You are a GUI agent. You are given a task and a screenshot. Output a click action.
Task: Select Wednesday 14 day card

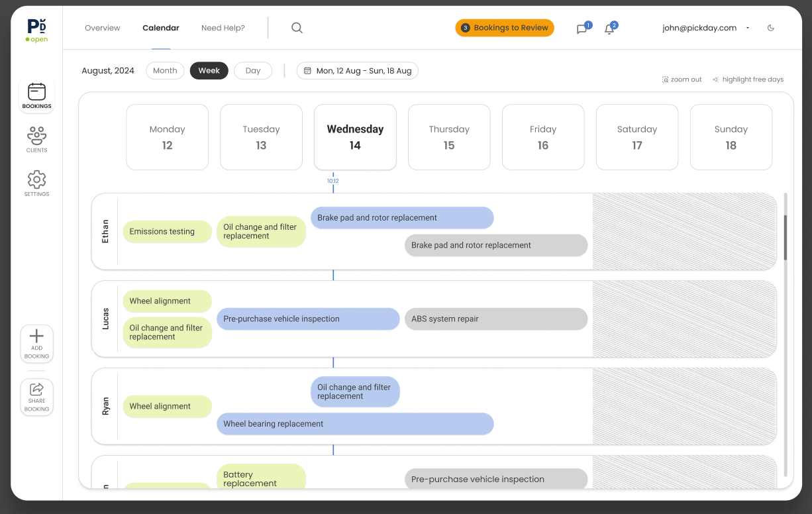(356, 137)
